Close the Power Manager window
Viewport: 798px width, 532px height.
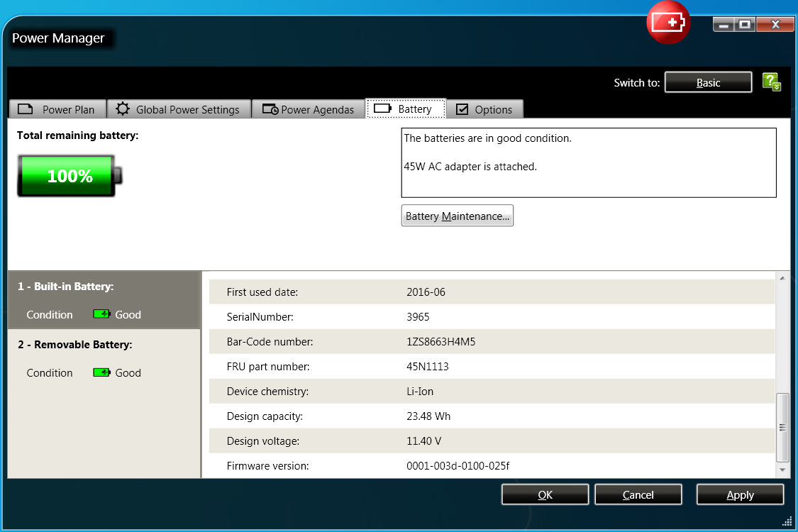pos(775,24)
